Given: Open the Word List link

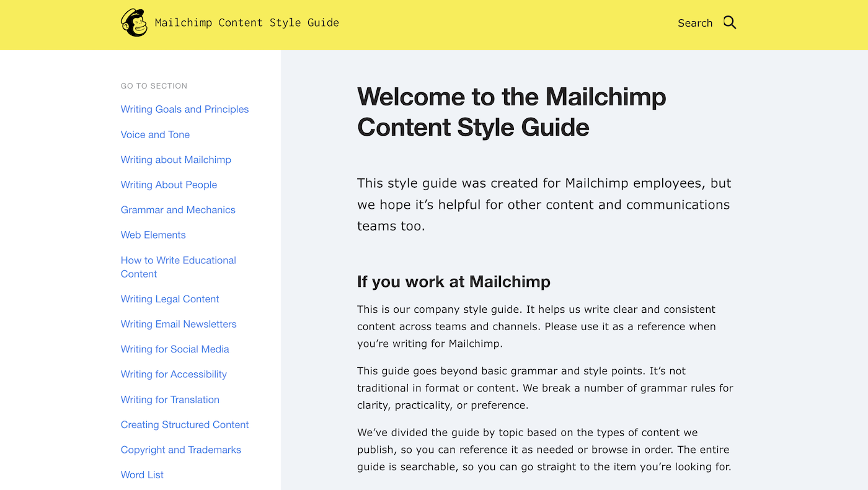Looking at the screenshot, I should pos(142,475).
